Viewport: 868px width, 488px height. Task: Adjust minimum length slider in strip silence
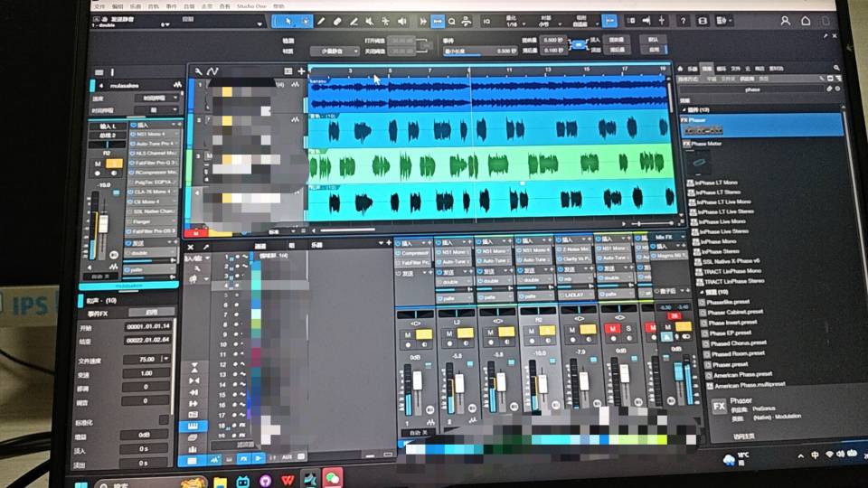tap(480, 51)
